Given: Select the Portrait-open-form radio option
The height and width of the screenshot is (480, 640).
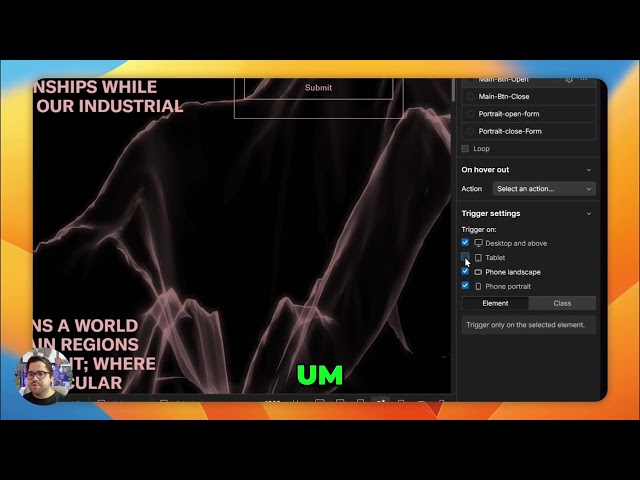Looking at the screenshot, I should pos(470,114).
